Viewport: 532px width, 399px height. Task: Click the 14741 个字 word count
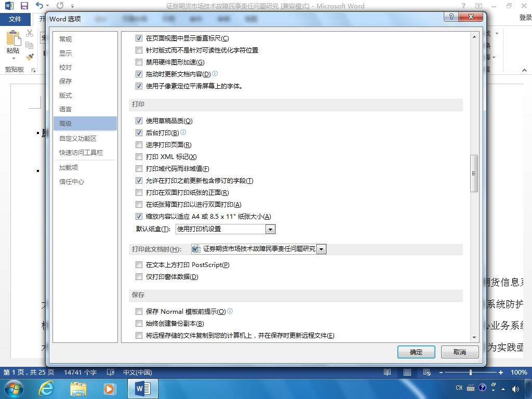point(81,372)
